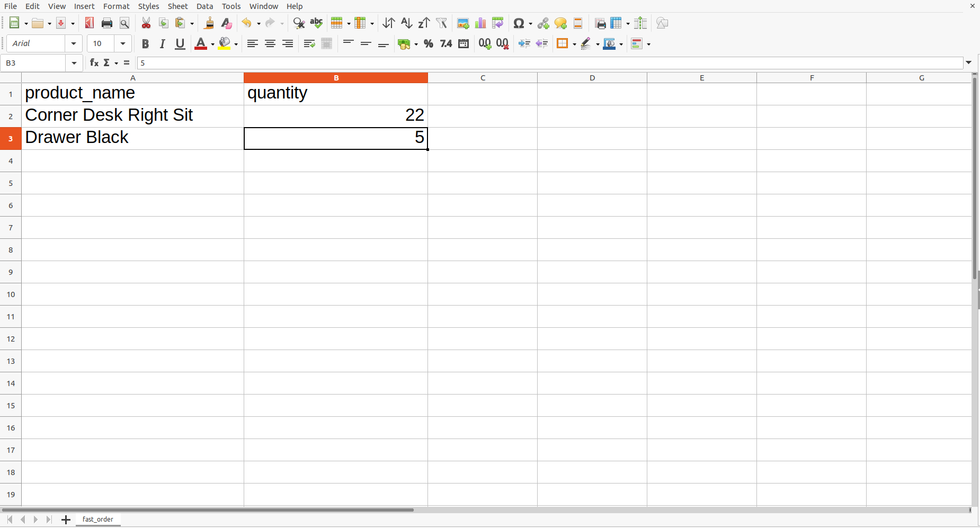The height and width of the screenshot is (528, 980).
Task: Click the Formula equals button
Action: (127, 63)
